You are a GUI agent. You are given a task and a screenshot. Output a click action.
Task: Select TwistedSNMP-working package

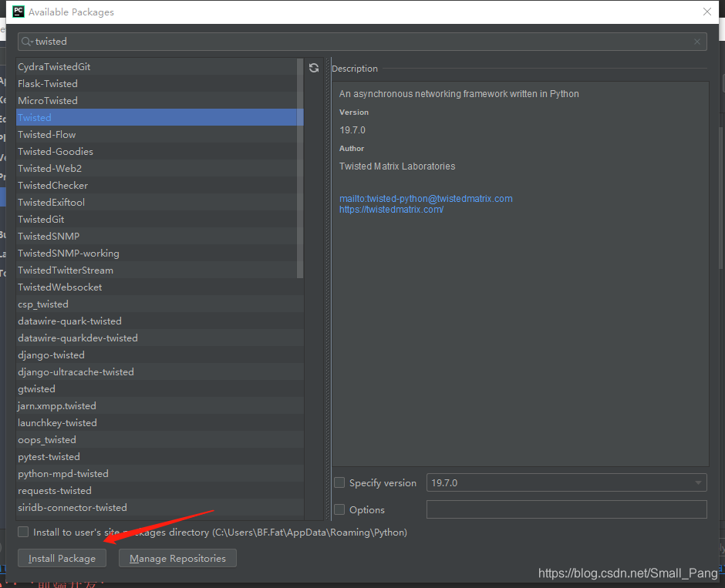point(160,253)
